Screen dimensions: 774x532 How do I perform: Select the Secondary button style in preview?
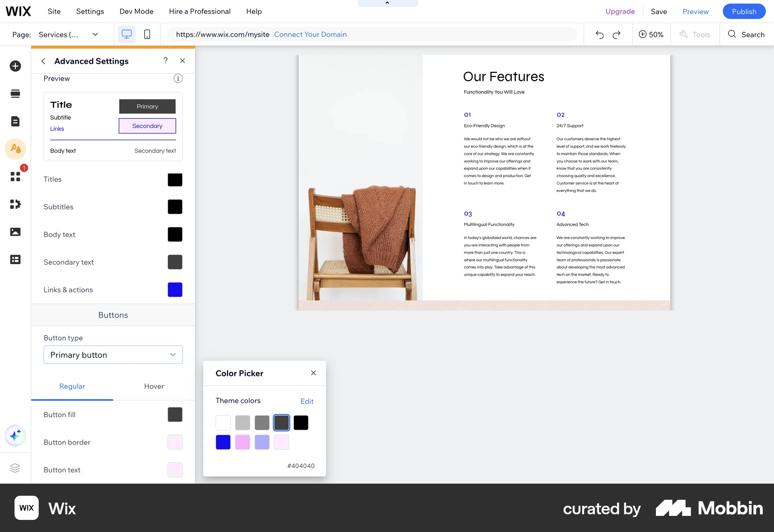(147, 126)
